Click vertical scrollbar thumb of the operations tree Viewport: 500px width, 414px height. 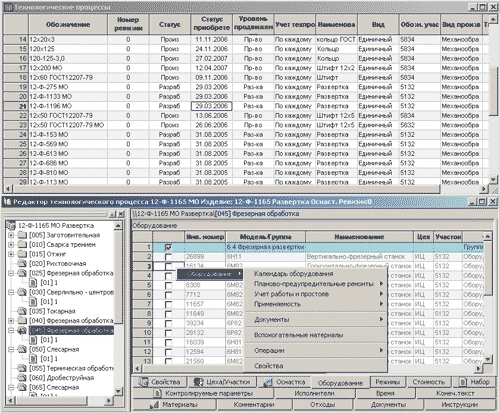[118, 276]
